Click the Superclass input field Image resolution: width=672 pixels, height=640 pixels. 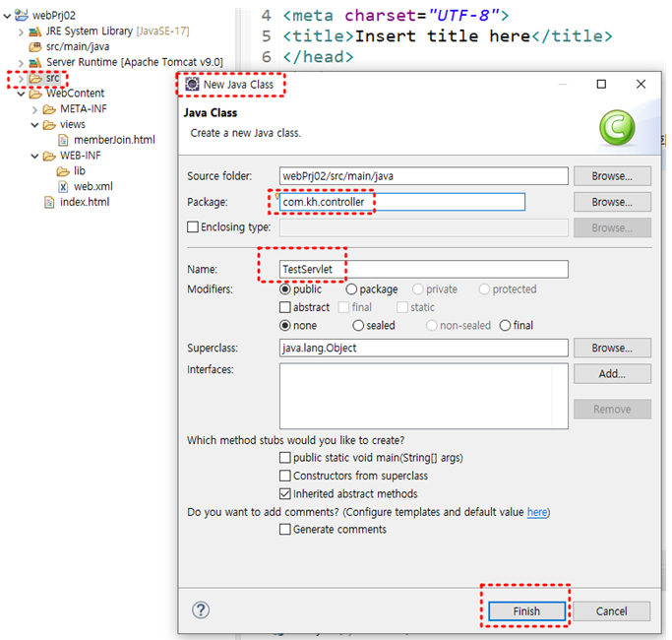click(424, 348)
